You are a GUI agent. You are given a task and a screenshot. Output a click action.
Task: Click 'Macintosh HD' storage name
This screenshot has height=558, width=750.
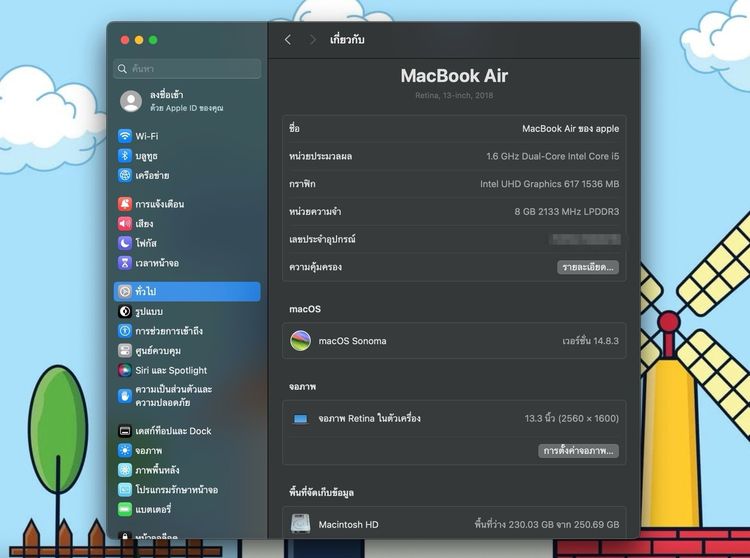(x=348, y=525)
